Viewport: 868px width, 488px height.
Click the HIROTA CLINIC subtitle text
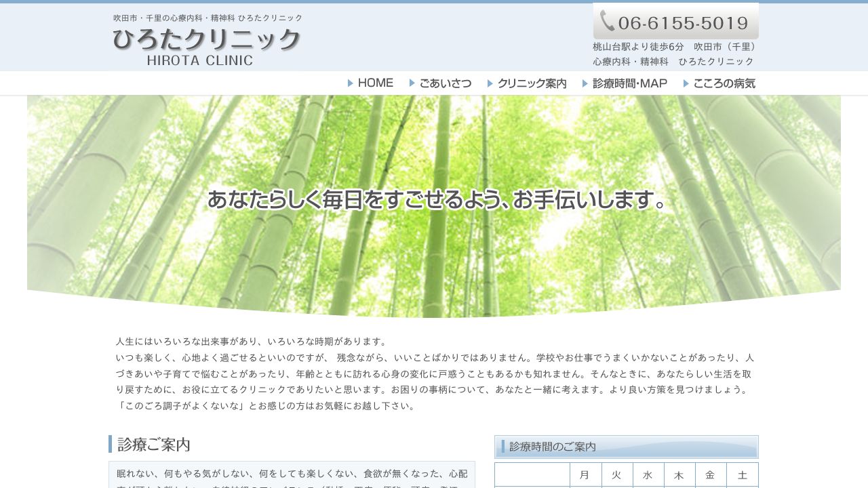(x=200, y=60)
